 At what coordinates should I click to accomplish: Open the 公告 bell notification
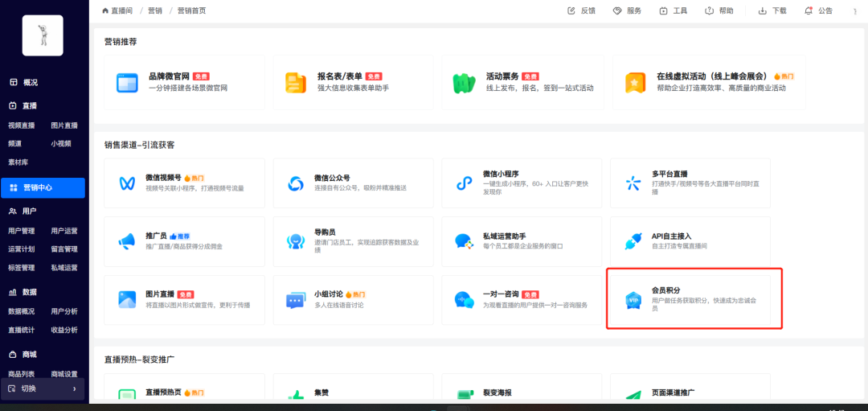pos(818,10)
